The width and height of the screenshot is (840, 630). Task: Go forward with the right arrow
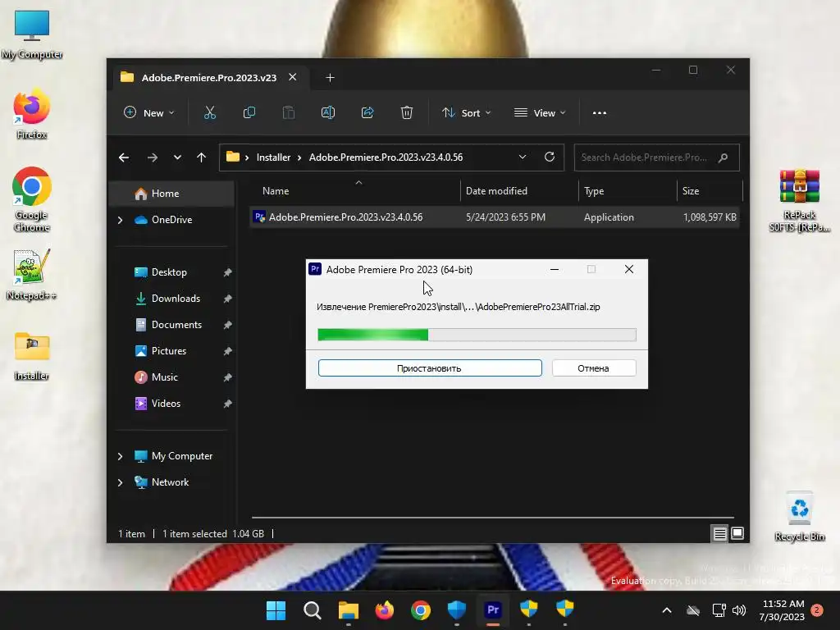coord(152,157)
